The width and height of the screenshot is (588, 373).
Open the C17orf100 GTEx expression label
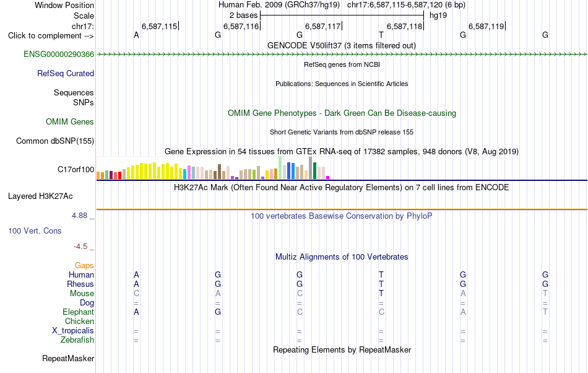coord(76,170)
